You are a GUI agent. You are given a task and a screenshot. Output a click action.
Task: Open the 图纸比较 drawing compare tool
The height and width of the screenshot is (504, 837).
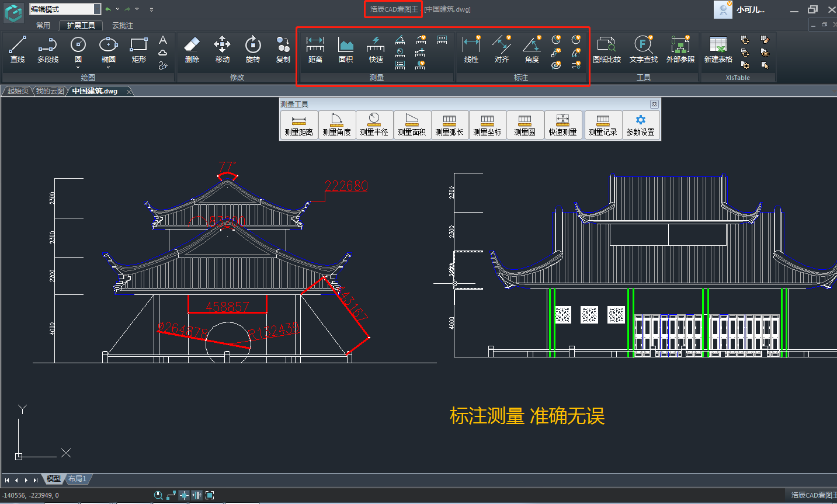(606, 50)
